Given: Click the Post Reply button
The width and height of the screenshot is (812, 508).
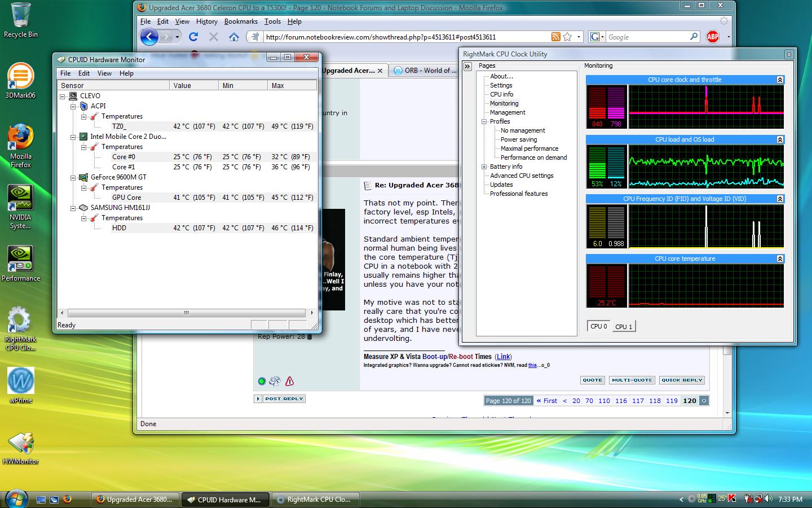Looking at the screenshot, I should point(284,398).
